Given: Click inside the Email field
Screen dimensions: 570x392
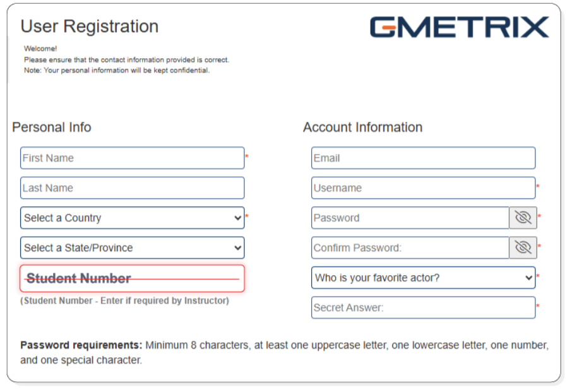Looking at the screenshot, I should tap(423, 157).
